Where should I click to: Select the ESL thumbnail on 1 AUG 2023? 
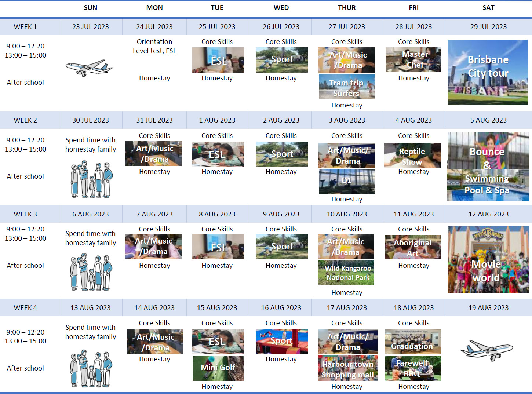[x=218, y=154]
